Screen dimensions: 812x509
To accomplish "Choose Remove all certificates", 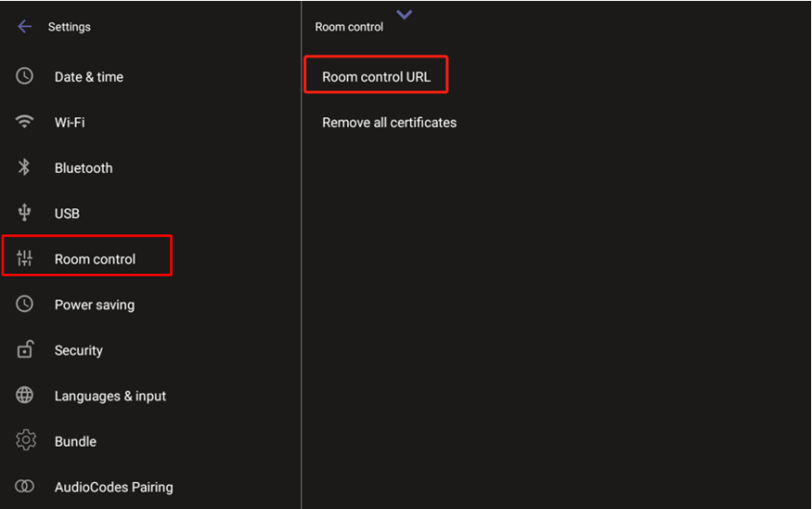I will (389, 122).
